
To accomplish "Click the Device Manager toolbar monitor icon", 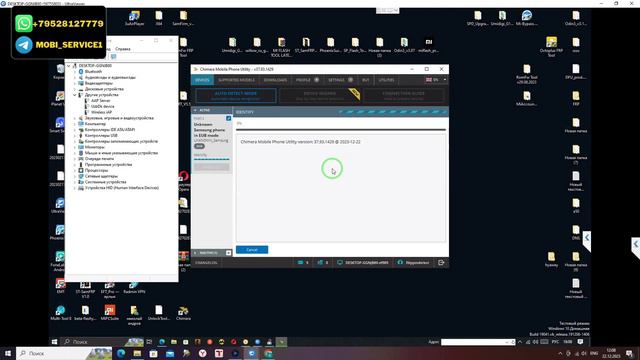I will pos(113,57).
